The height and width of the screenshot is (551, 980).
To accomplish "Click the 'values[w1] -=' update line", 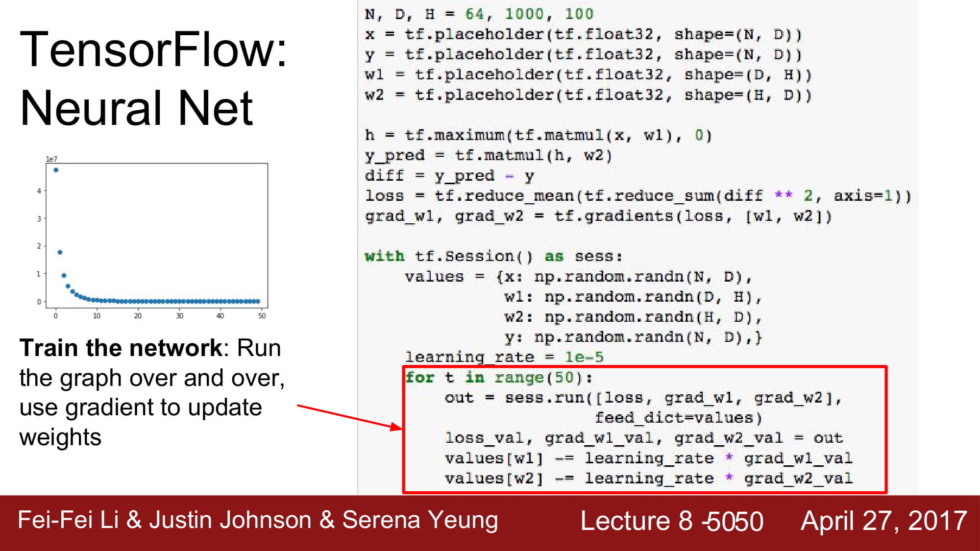I will [x=648, y=458].
